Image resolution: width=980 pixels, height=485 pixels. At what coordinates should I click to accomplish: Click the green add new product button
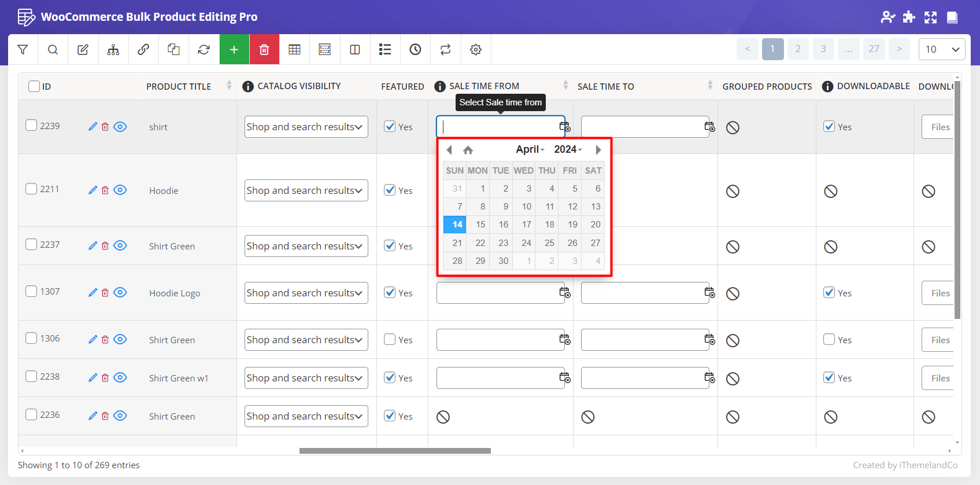(x=234, y=50)
